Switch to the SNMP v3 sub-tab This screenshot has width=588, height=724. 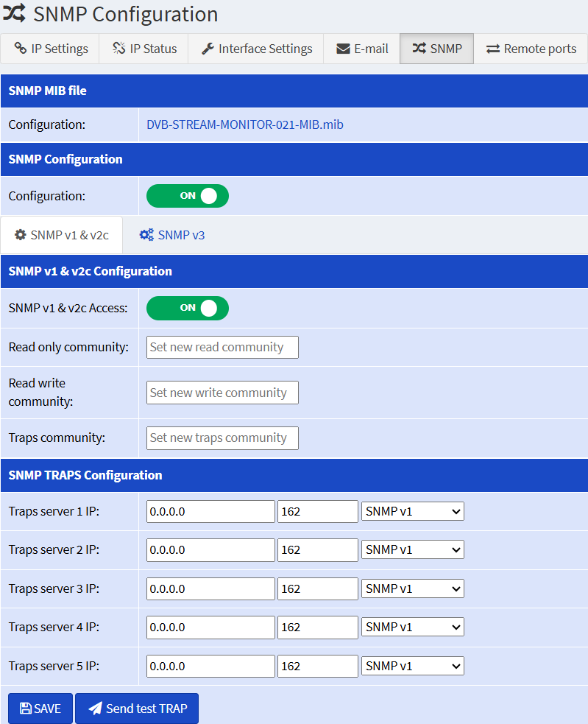coord(171,235)
